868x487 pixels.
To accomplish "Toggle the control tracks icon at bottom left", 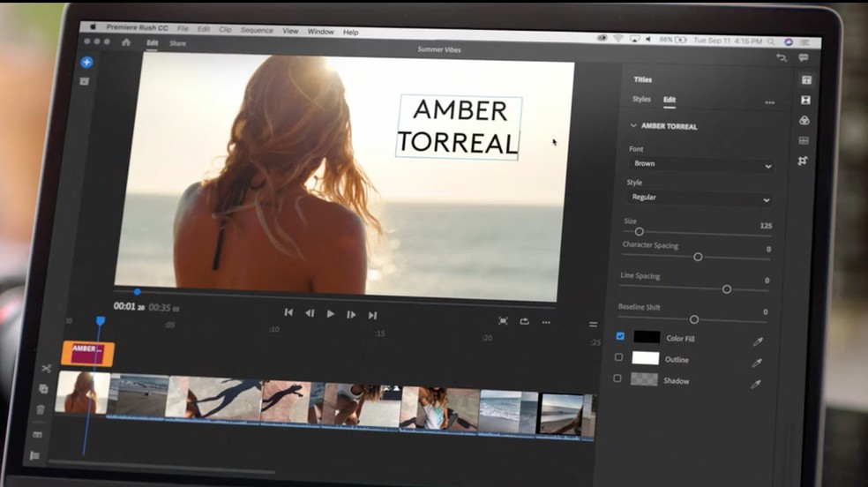I will tap(34, 455).
